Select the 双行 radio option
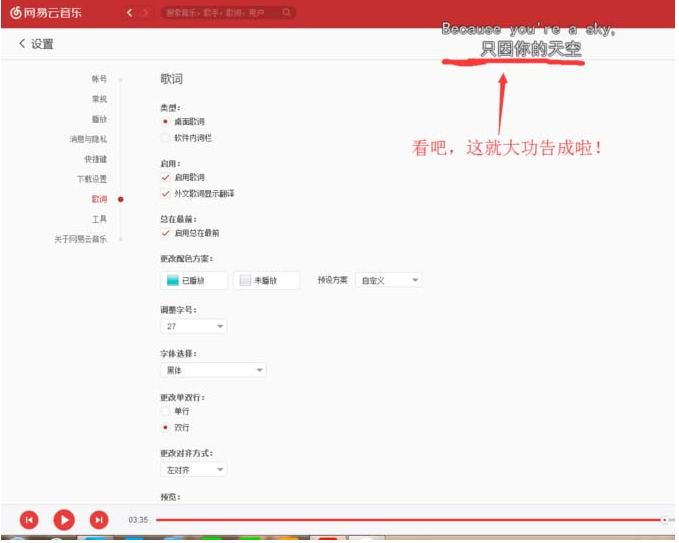679x543 pixels. tap(165, 428)
